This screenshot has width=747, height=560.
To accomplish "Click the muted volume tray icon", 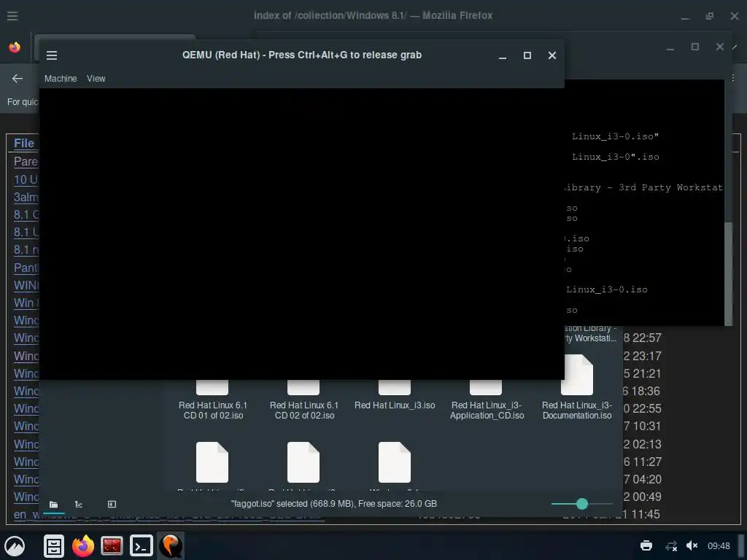I will click(x=692, y=545).
